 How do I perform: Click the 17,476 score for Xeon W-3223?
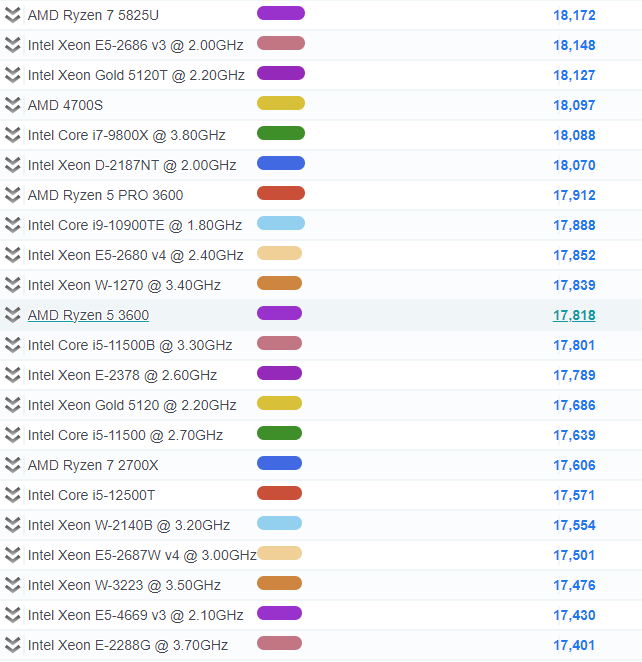coord(574,585)
